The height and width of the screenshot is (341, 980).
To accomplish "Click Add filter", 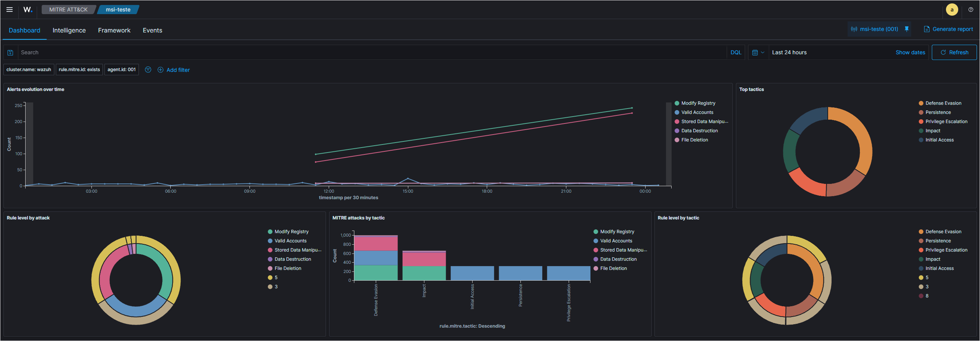I will 174,70.
